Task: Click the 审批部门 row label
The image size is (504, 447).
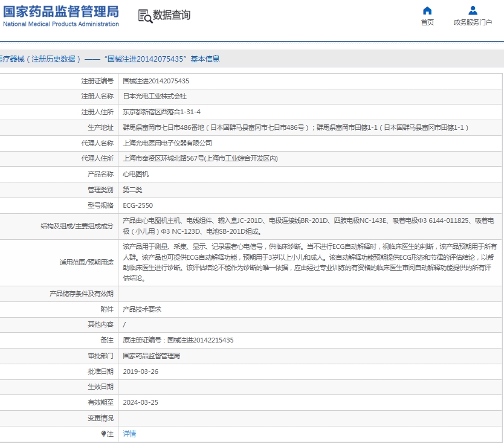Action: coord(100,356)
